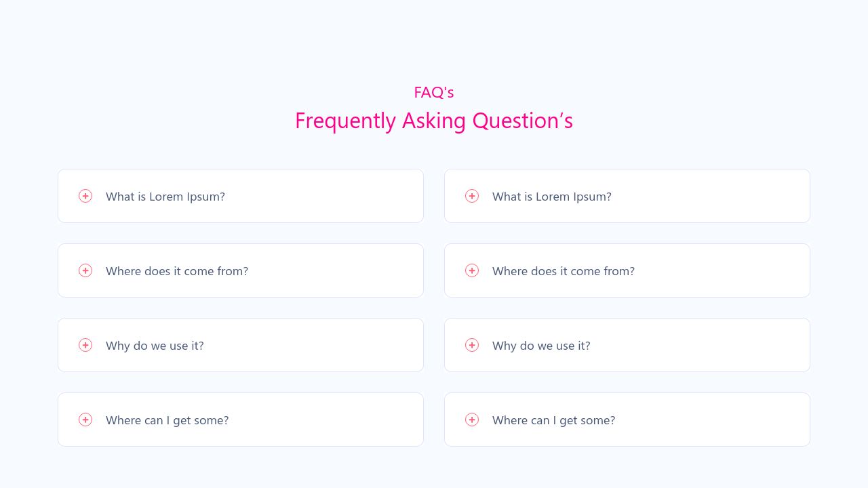Click plus icon next to right 'Why do we use it?'
Image resolution: width=868 pixels, height=488 pixels.
click(472, 345)
